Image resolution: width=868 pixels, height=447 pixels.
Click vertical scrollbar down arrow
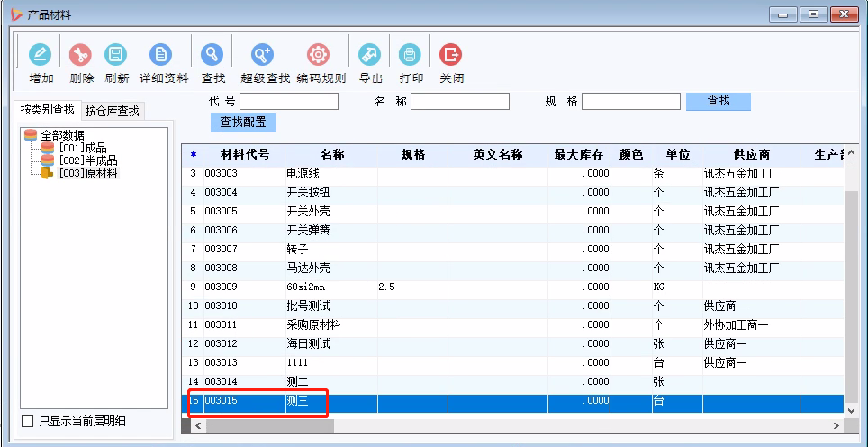(x=852, y=410)
